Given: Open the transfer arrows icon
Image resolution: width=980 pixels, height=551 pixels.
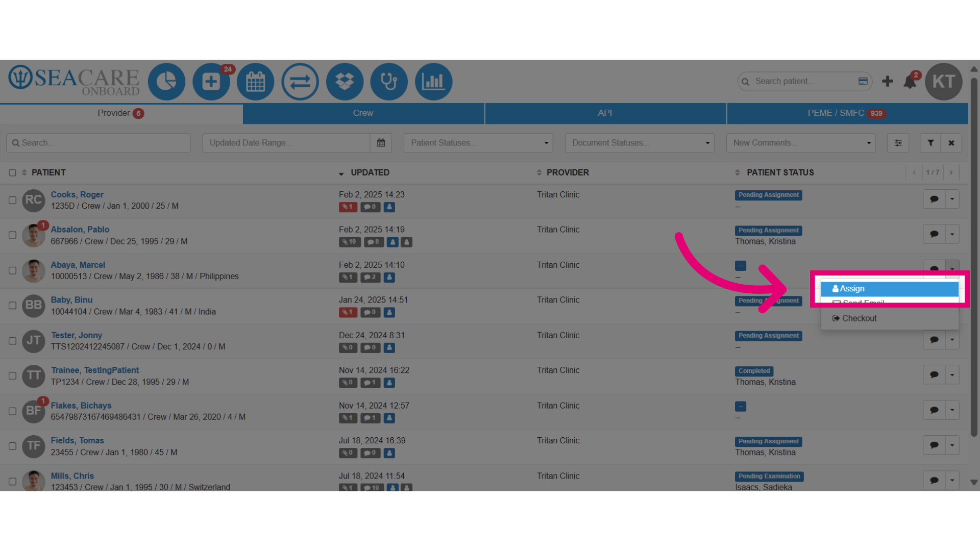Looking at the screenshot, I should click(x=300, y=82).
